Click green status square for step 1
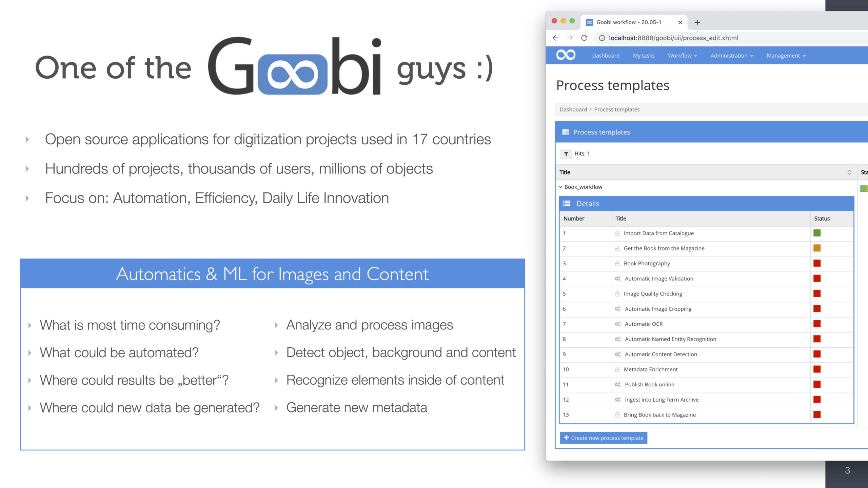The image size is (868, 488). [817, 233]
